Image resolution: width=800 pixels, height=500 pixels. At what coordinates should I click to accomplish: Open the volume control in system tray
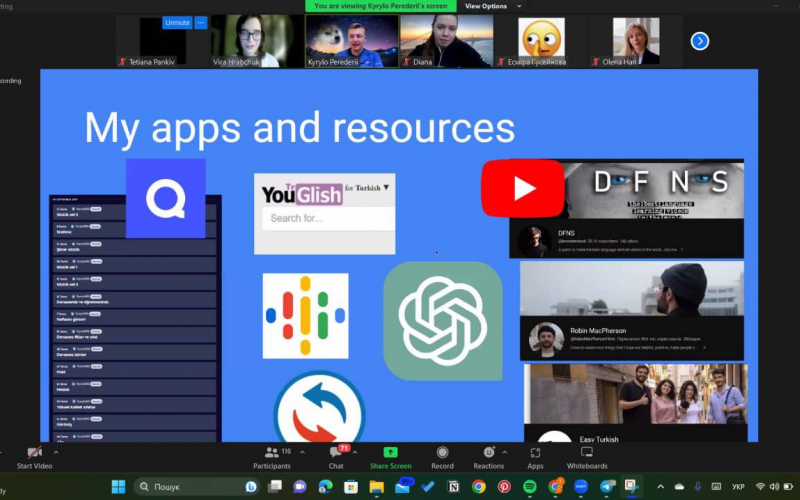pos(774,487)
